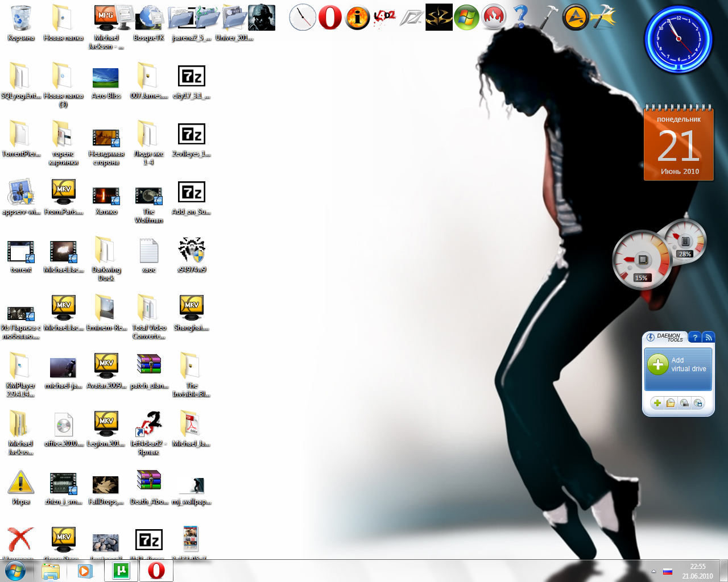Select the city17_31 7z archive
This screenshot has width=728, height=582.
(x=192, y=81)
